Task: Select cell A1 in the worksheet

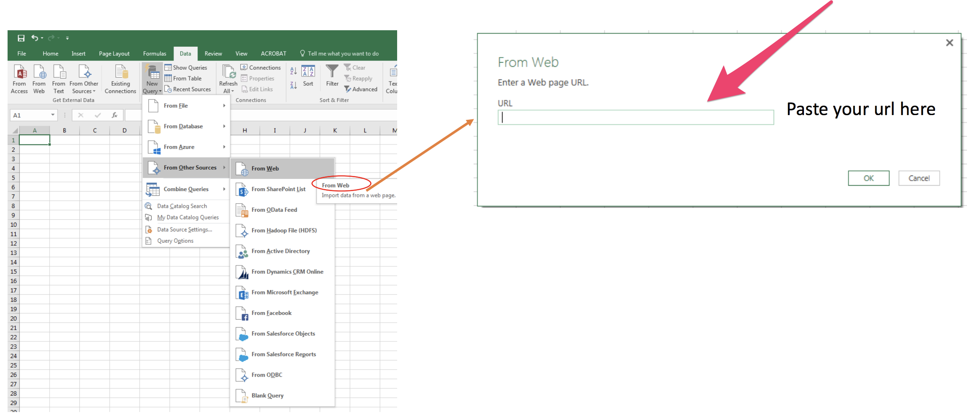Action: pyautogui.click(x=34, y=140)
